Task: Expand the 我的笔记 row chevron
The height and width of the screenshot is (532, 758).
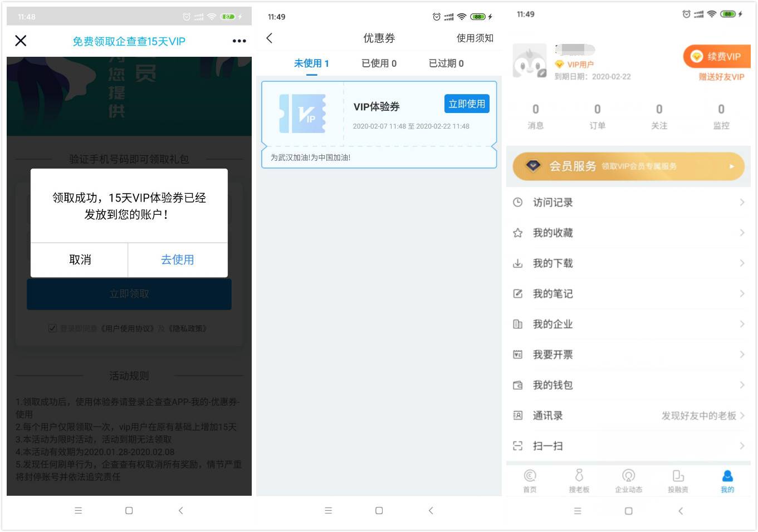Action: coord(742,293)
